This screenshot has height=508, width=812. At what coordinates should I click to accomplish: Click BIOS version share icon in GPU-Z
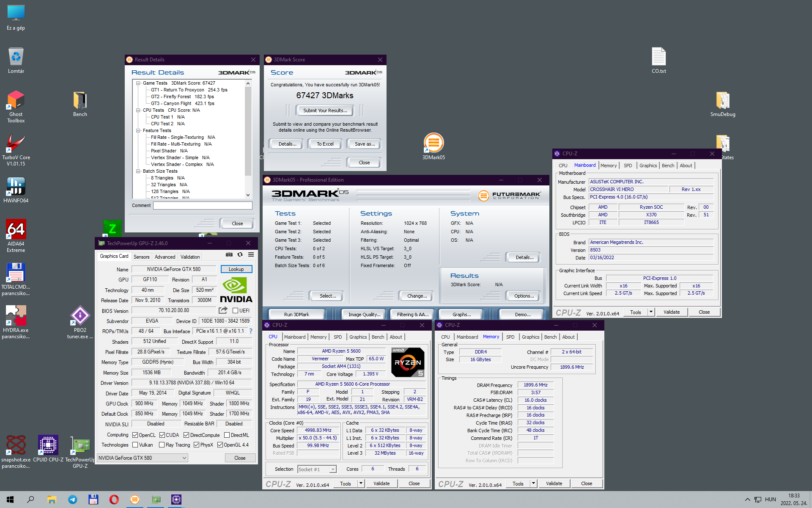tap(223, 310)
